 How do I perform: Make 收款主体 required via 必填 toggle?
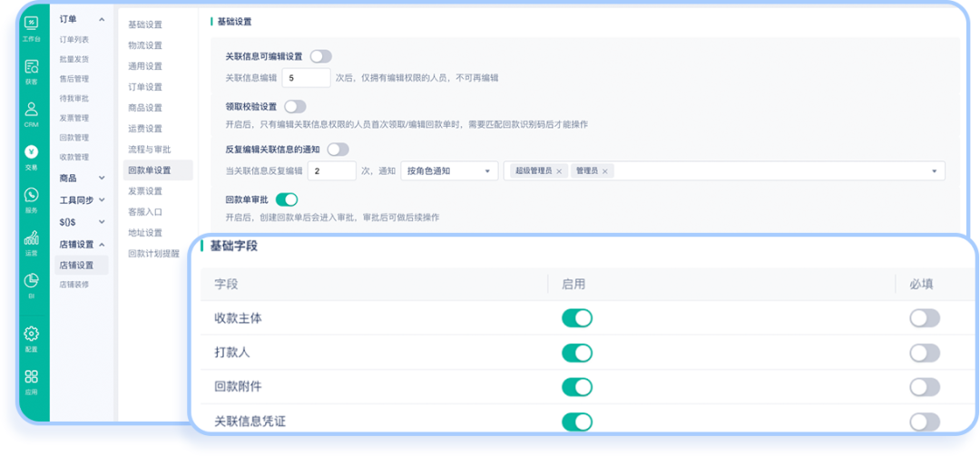tap(925, 318)
